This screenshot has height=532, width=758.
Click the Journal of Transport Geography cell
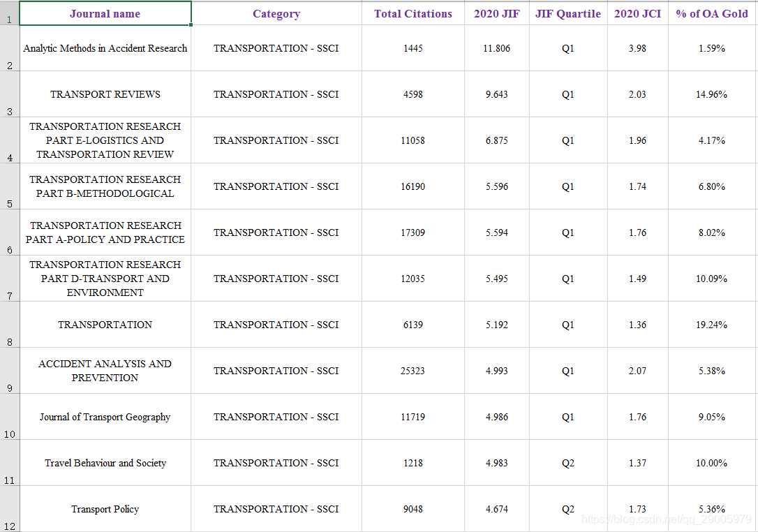click(x=105, y=417)
